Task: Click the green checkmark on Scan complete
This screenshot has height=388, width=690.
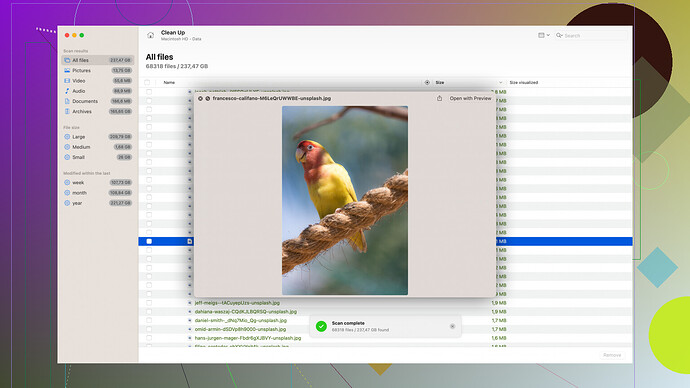Action: pos(321,326)
